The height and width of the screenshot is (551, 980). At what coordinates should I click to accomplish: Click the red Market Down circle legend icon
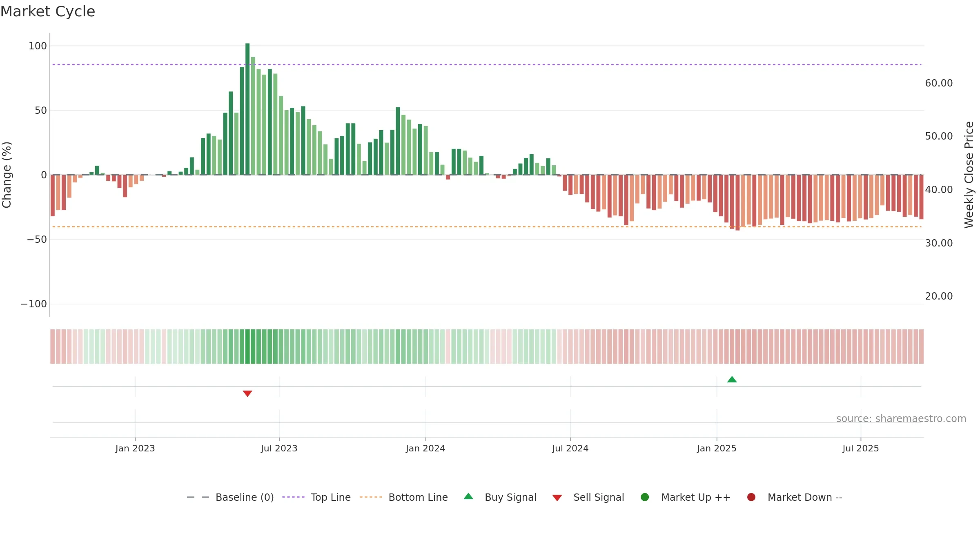[x=751, y=497]
